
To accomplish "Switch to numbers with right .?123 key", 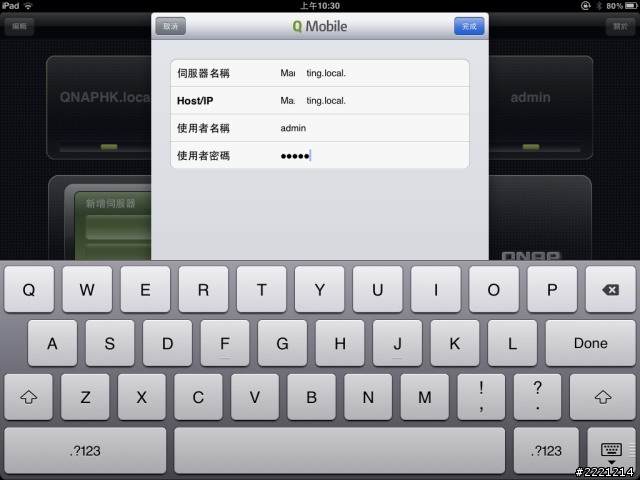I will [546, 451].
